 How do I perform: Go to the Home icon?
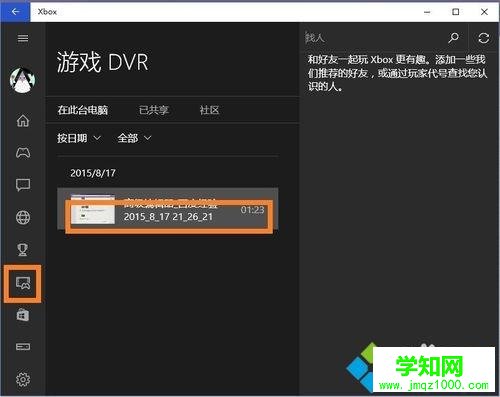(x=23, y=120)
